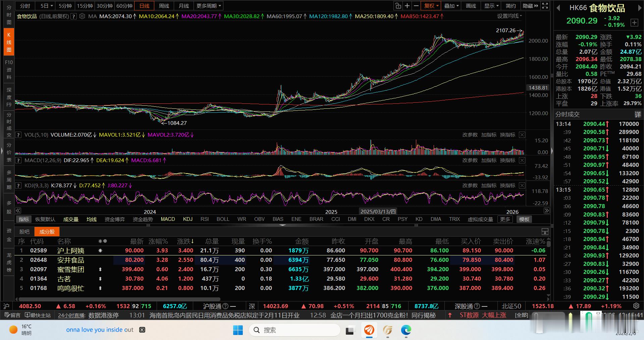Toggle 均线 moving average overlay
The width and height of the screenshot is (644, 340).
92,219
